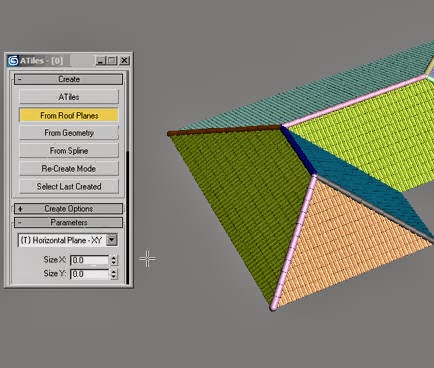Minimize the ATiles window

click(x=100, y=61)
